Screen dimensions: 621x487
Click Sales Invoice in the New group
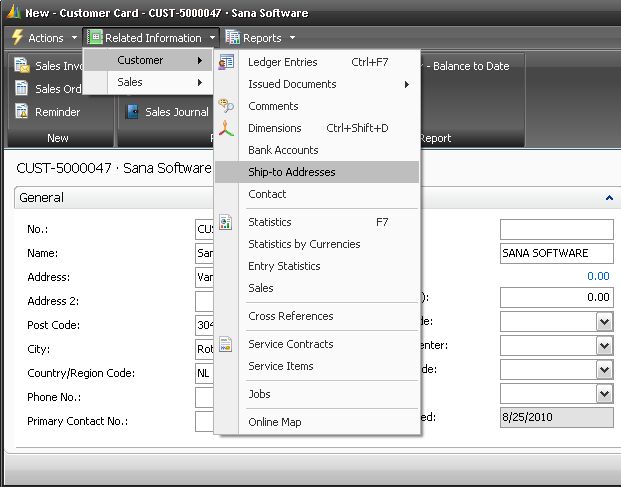pyautogui.click(x=48, y=66)
